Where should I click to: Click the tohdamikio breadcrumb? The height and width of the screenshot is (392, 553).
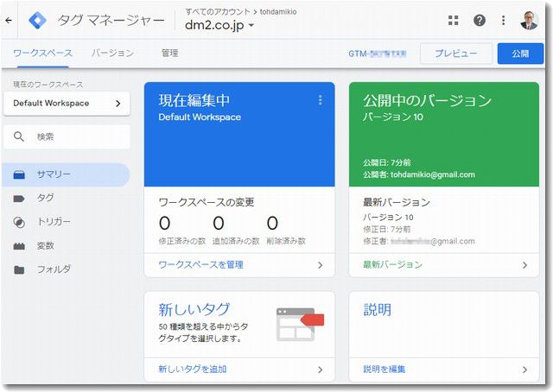[x=278, y=11]
